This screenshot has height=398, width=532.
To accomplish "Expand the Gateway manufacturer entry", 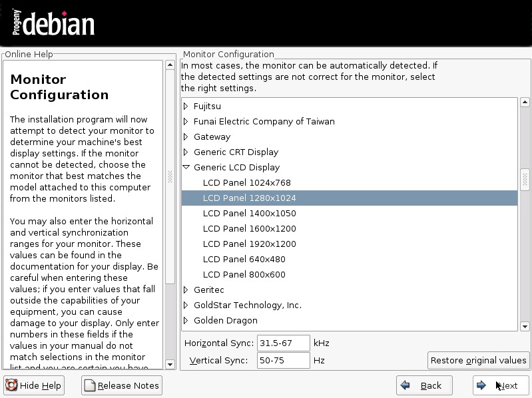I will [186, 137].
